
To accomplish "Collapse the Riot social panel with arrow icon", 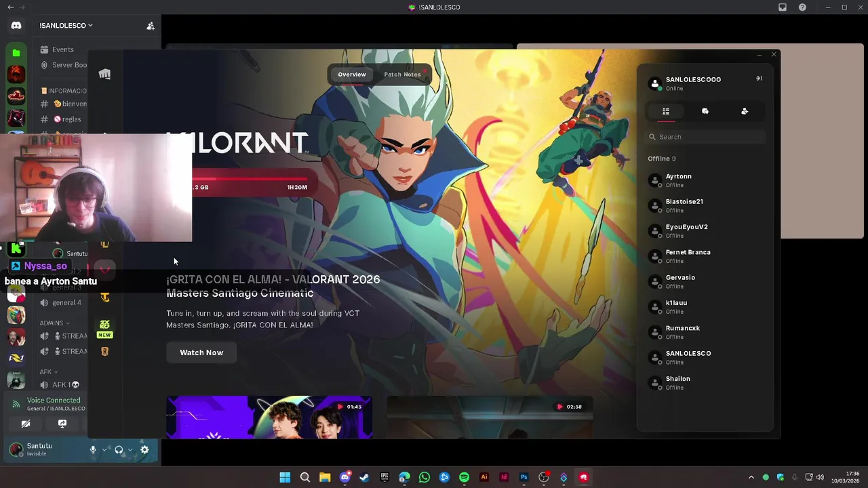I will pos(759,79).
